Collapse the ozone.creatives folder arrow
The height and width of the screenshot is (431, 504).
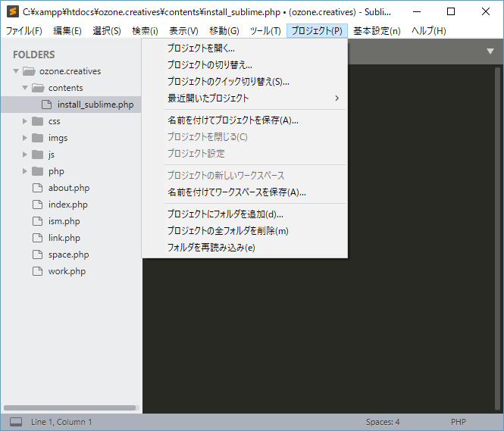[x=16, y=71]
